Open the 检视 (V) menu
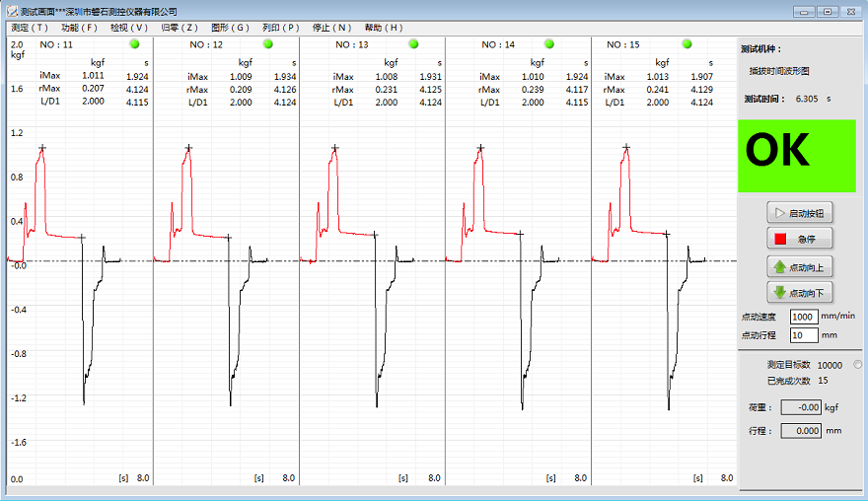The height and width of the screenshot is (501, 868). click(128, 28)
